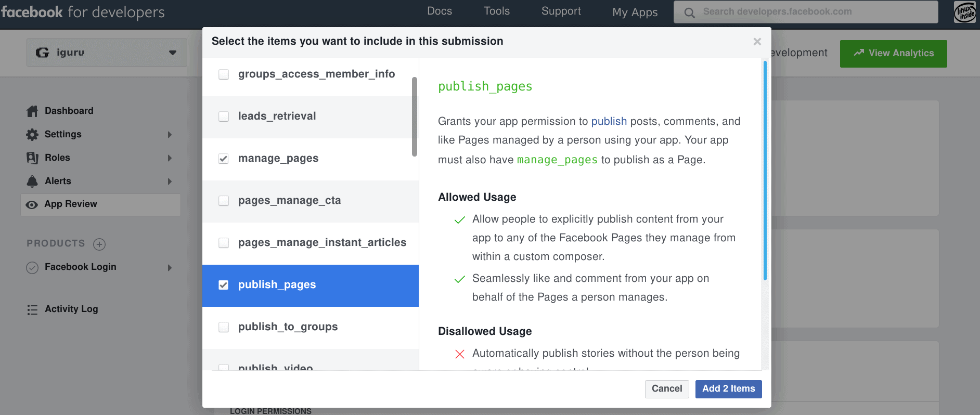Follow the blue 'publish' link in description
This screenshot has height=415, width=980.
point(609,121)
